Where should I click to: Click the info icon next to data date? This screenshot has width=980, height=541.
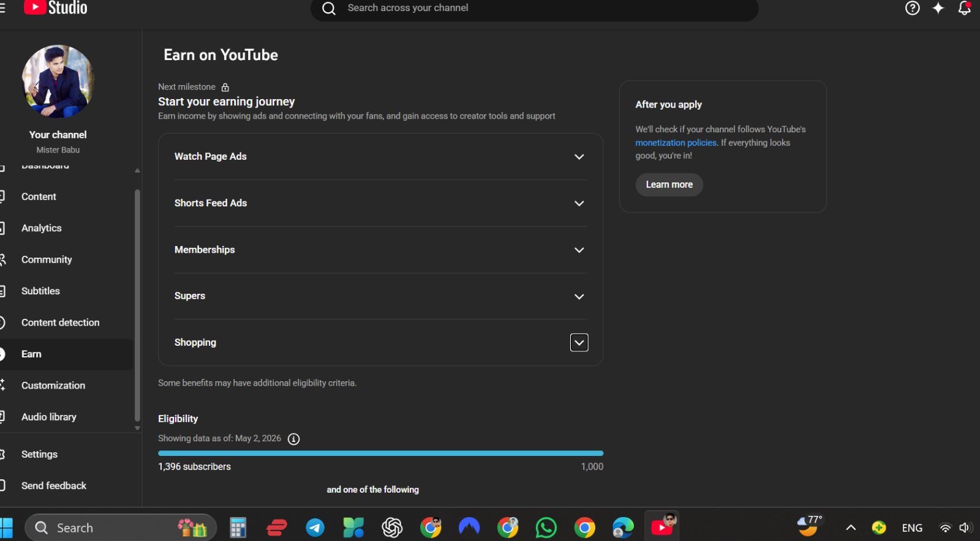pyautogui.click(x=293, y=439)
